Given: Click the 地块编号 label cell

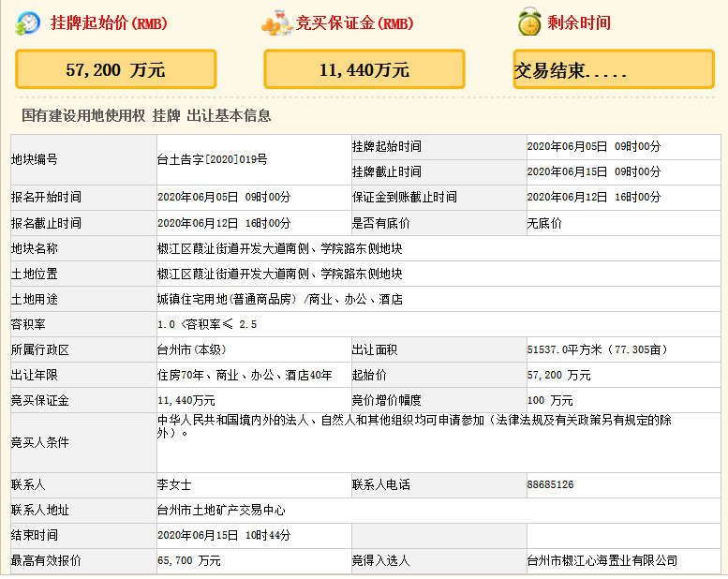Looking at the screenshot, I should pos(83,159).
